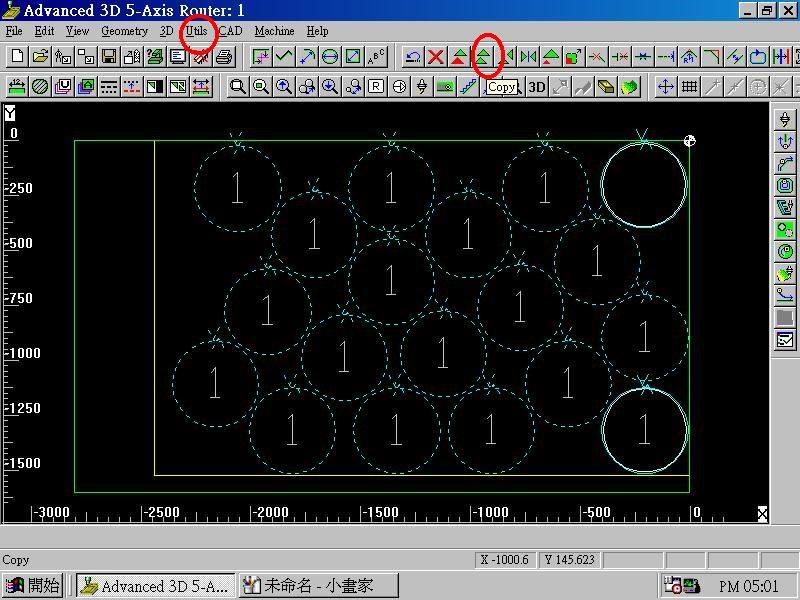Click the red X delete icon
Viewport: 800px width, 600px height.
[x=436, y=56]
